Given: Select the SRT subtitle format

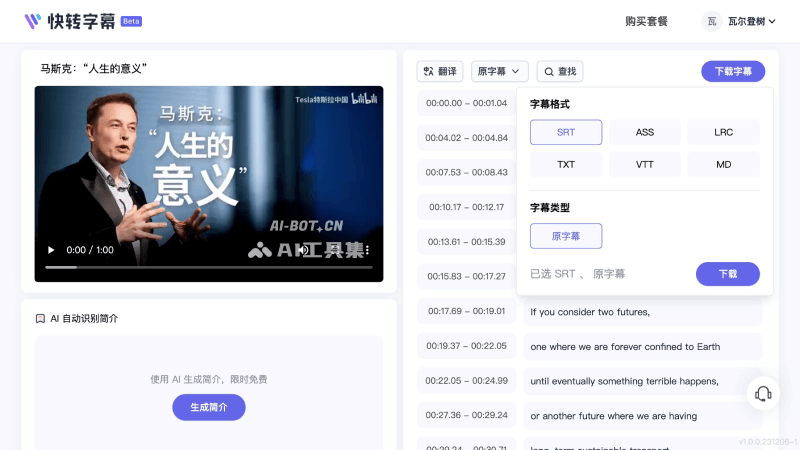Looking at the screenshot, I should (x=566, y=132).
